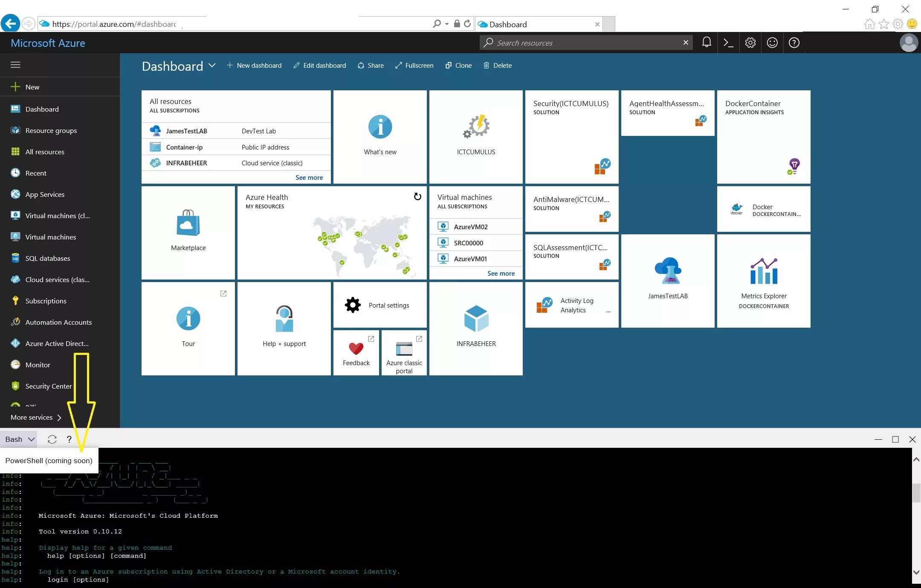Toggle the hamburger sidebar menu
Viewport: 921px width, 588px height.
pos(15,65)
